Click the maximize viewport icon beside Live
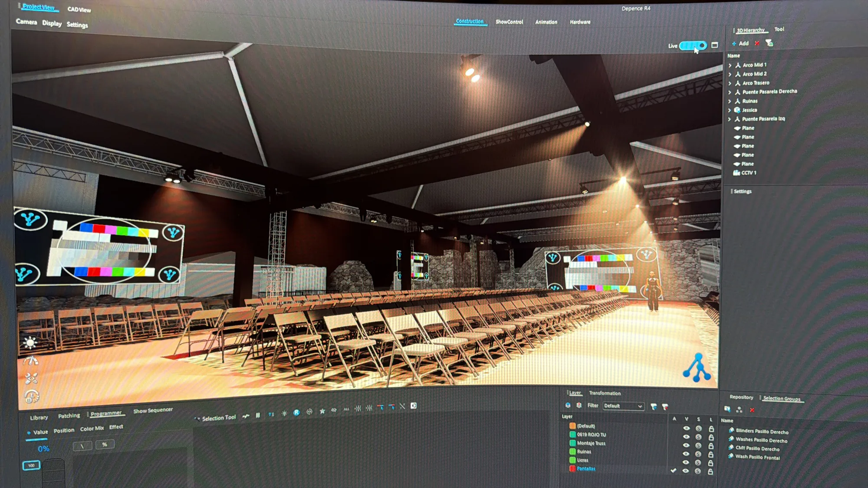Viewport: 868px width, 488px height. [715, 45]
